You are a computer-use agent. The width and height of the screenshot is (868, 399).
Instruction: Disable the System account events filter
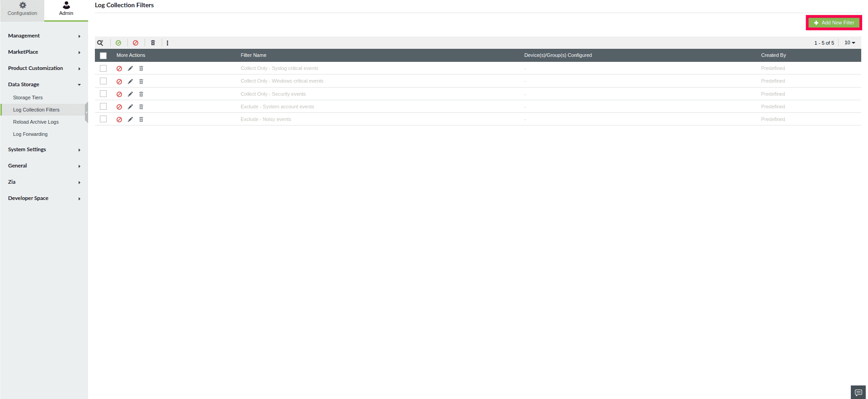click(119, 107)
